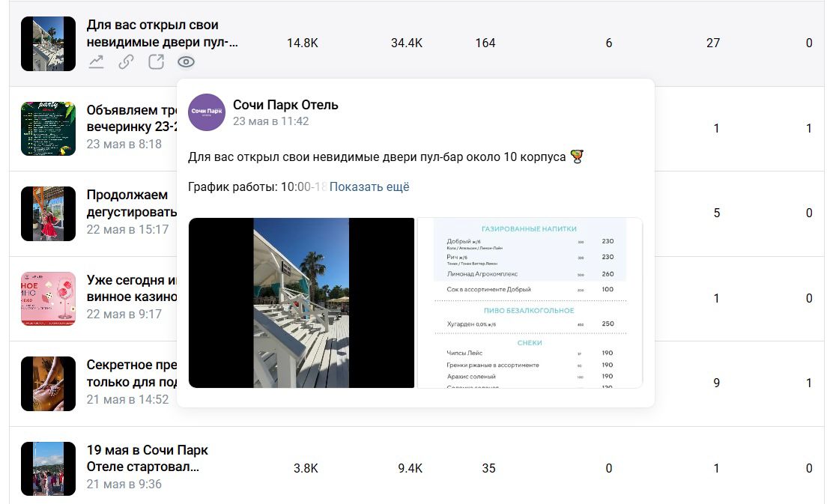Image resolution: width=827 pixels, height=504 pixels.
Task: Click the popup text about пул-бар около 10 корпуса
Action: tap(386, 157)
